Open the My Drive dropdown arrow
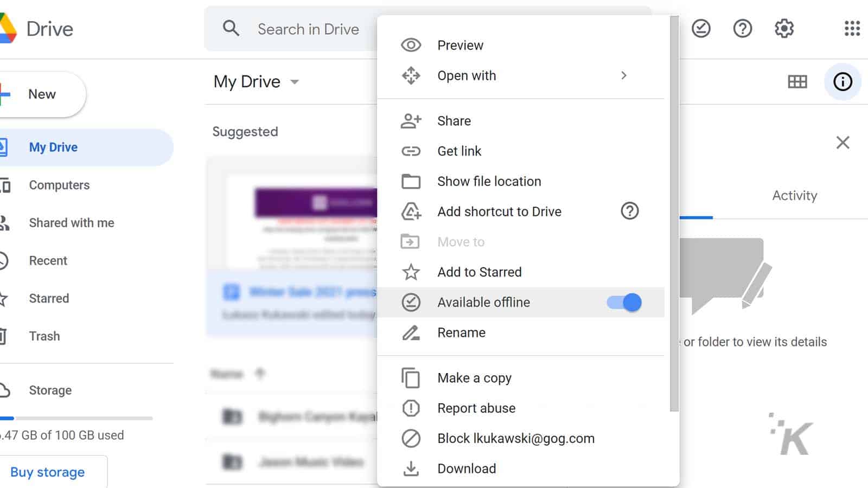Screen dimensions: 868x488 point(294,82)
